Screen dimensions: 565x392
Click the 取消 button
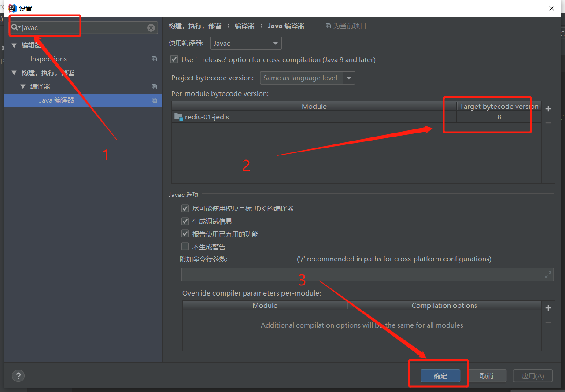point(486,376)
